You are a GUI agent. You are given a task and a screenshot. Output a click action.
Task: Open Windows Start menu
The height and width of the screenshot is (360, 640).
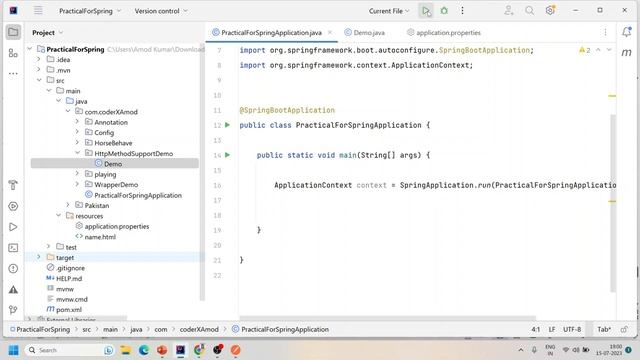(13, 350)
